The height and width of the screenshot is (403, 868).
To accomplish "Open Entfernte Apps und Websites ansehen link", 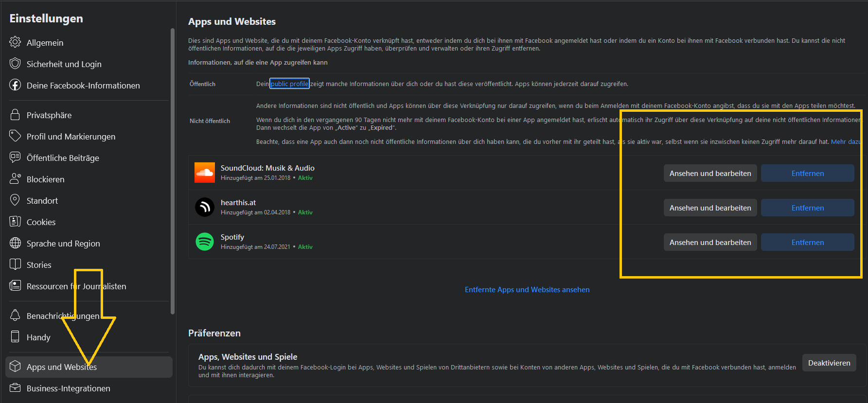I will [x=527, y=290].
